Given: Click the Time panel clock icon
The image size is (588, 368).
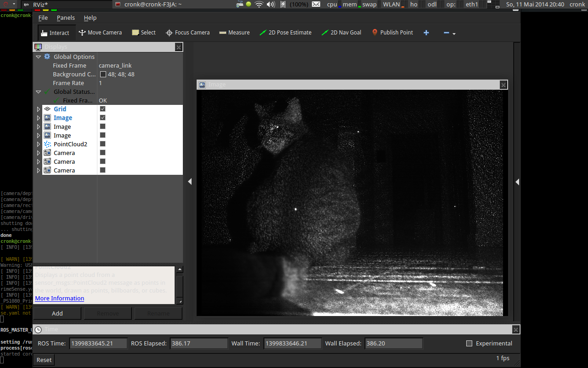Looking at the screenshot, I should click(x=38, y=329).
